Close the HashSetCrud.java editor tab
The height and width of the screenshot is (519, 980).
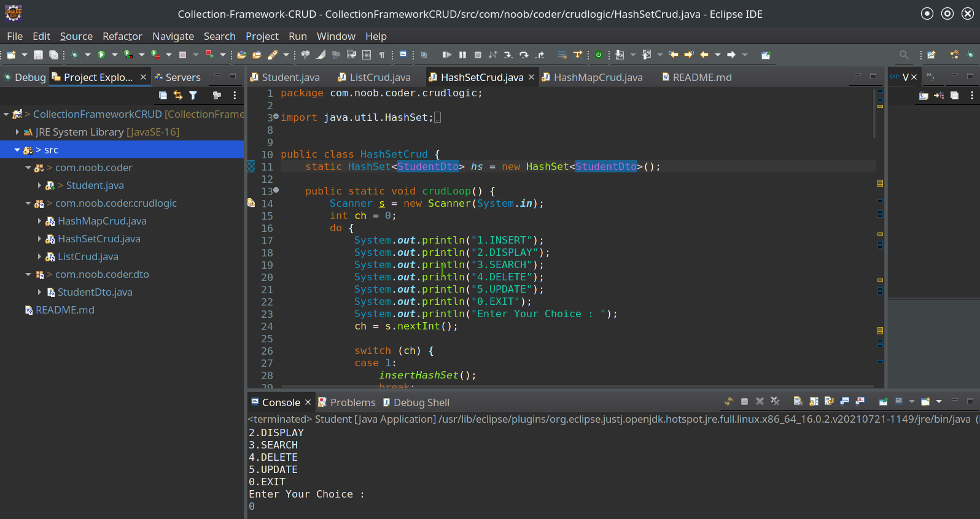click(532, 77)
